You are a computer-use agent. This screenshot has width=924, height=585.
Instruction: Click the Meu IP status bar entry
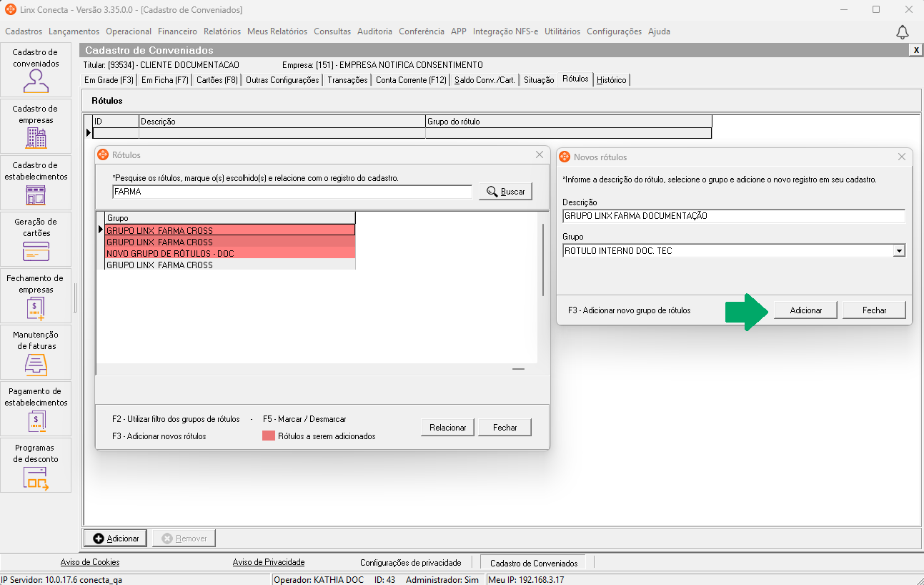click(526, 580)
